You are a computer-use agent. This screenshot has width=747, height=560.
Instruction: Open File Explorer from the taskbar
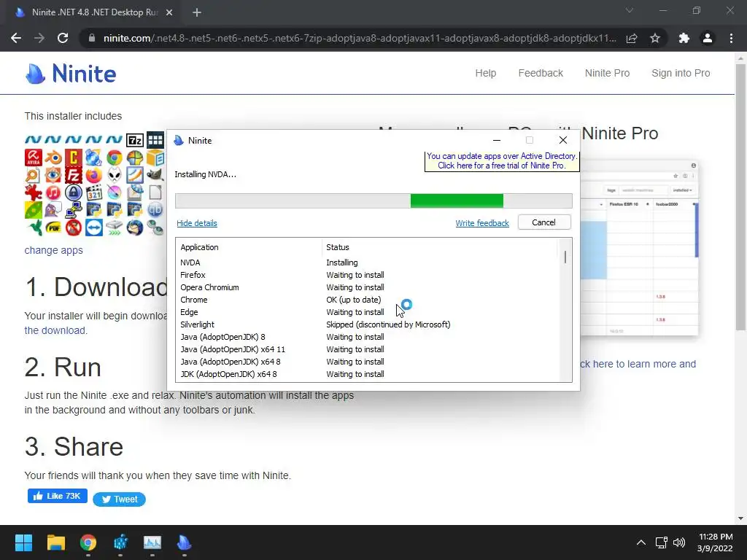pos(55,542)
